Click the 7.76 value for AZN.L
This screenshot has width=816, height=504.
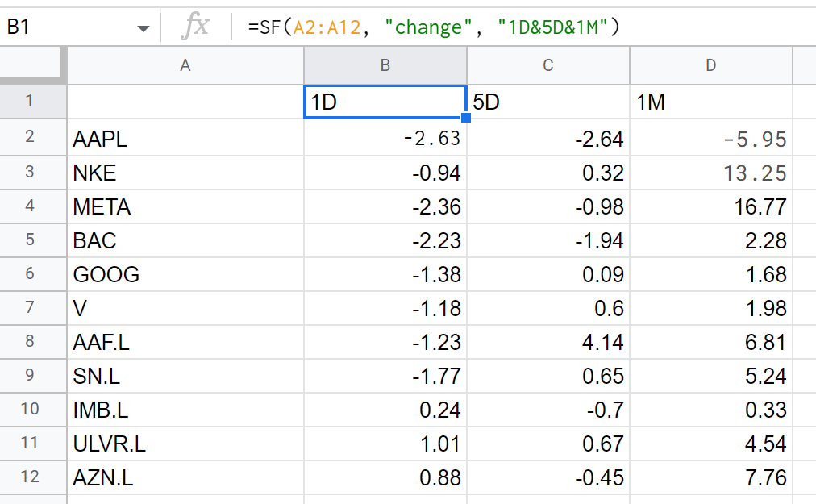click(711, 477)
